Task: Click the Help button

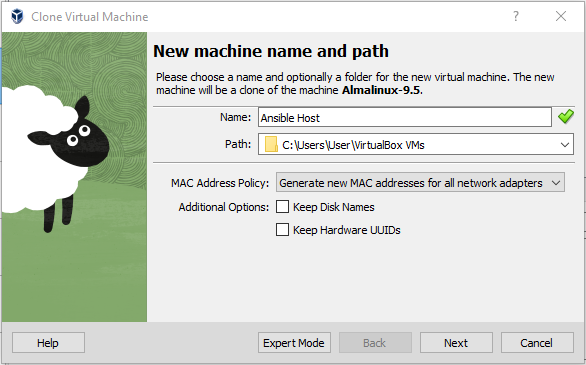Action: coord(48,343)
